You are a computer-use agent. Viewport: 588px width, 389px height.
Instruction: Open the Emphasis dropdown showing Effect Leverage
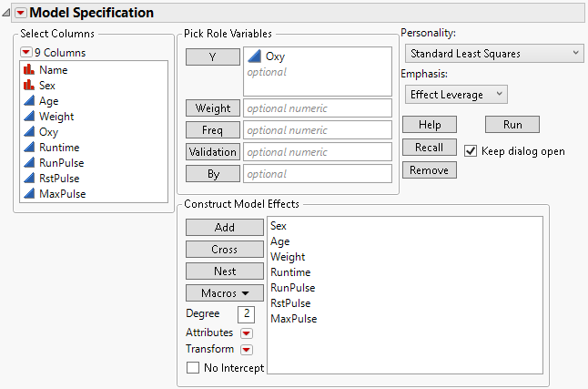(x=456, y=94)
